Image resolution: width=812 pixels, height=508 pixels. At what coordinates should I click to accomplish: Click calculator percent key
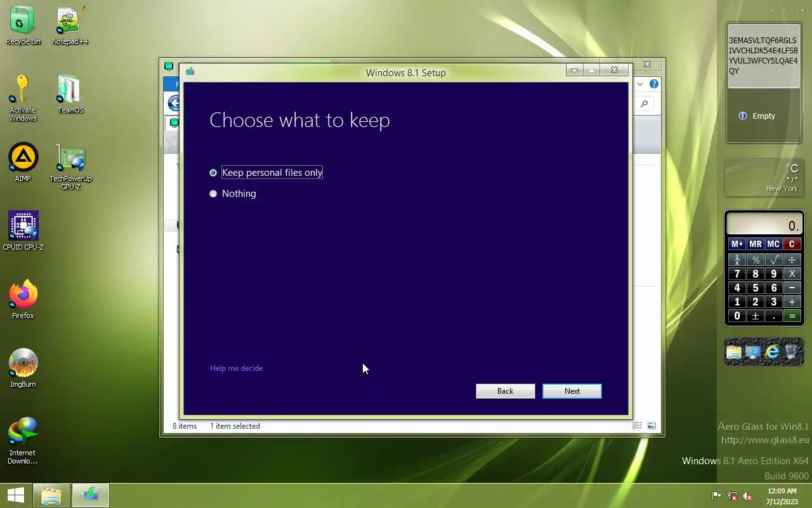click(756, 260)
